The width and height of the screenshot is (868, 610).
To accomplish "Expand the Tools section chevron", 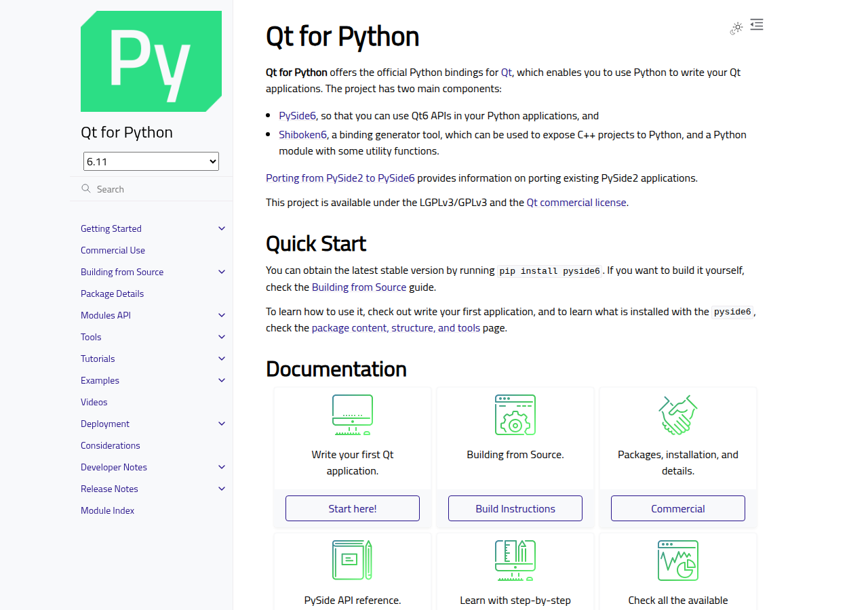I will coord(222,337).
